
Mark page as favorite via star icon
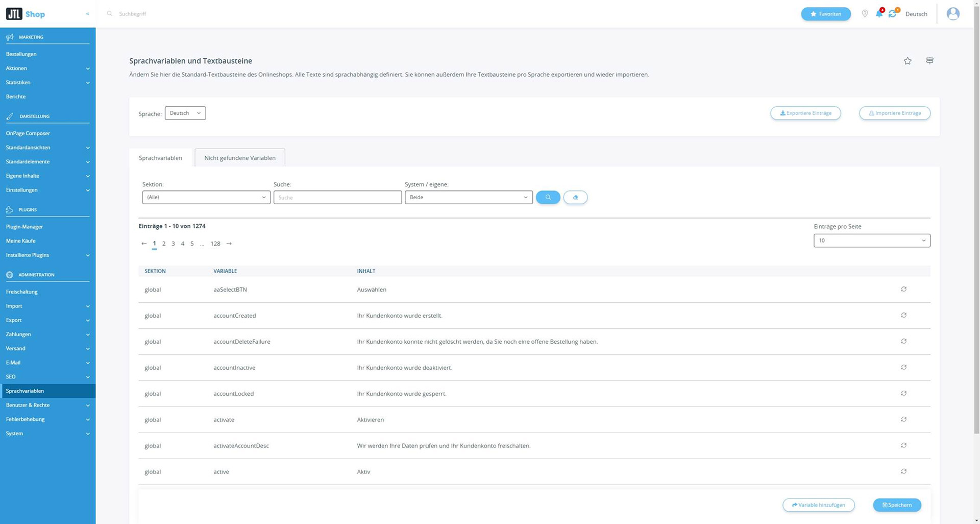tap(908, 61)
